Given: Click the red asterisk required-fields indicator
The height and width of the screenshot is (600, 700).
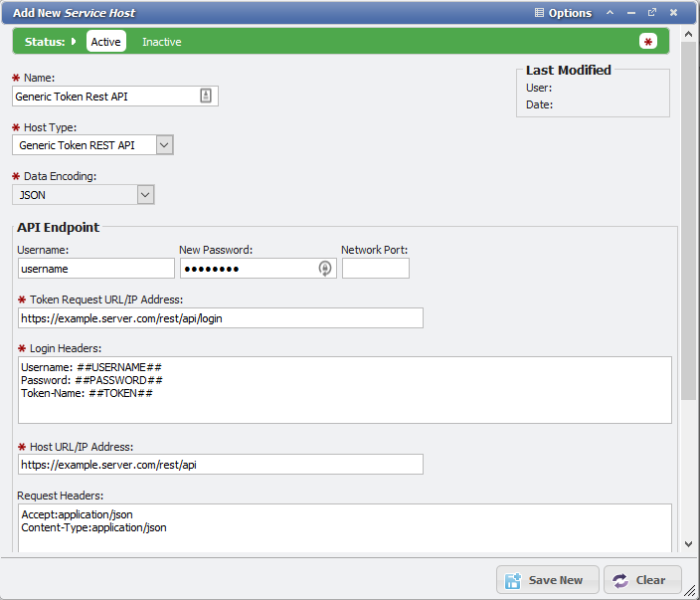Looking at the screenshot, I should 648,42.
